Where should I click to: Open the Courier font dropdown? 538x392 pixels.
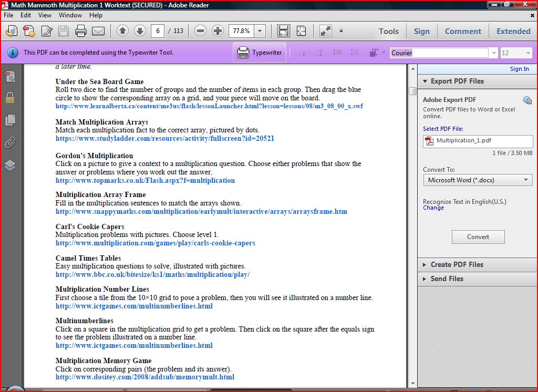pos(494,53)
